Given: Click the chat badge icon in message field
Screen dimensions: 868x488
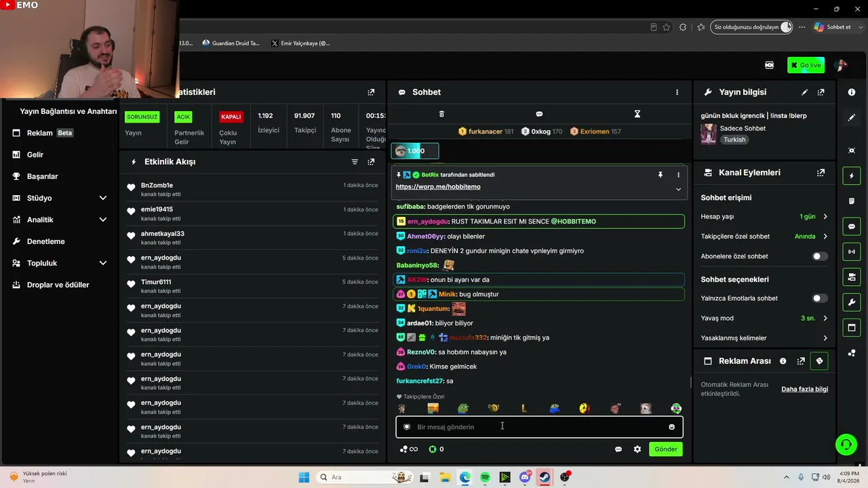Looking at the screenshot, I should [x=407, y=427].
